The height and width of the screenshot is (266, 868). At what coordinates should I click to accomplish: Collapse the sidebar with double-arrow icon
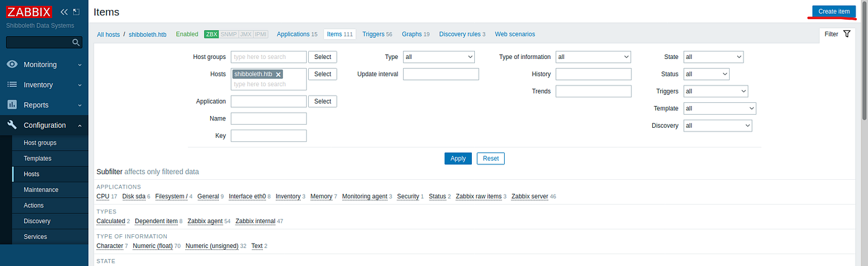point(64,12)
